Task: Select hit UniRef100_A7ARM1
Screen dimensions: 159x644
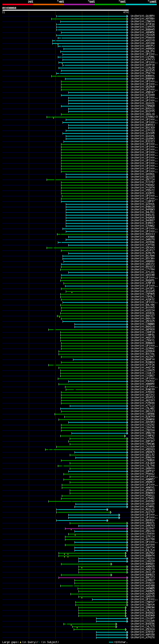Action: [143, 507]
